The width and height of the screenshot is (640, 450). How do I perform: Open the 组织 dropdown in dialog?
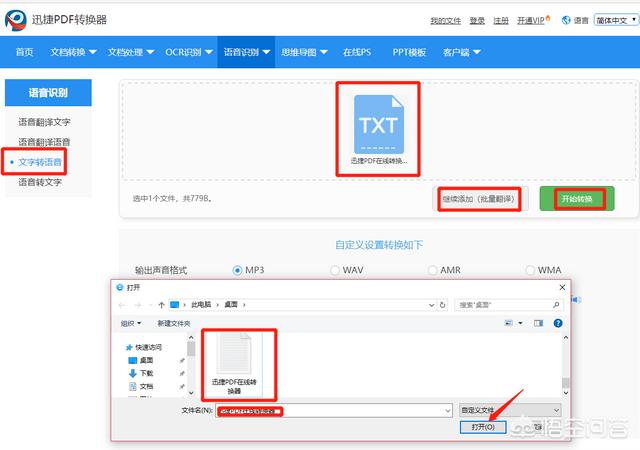pyautogui.click(x=131, y=323)
